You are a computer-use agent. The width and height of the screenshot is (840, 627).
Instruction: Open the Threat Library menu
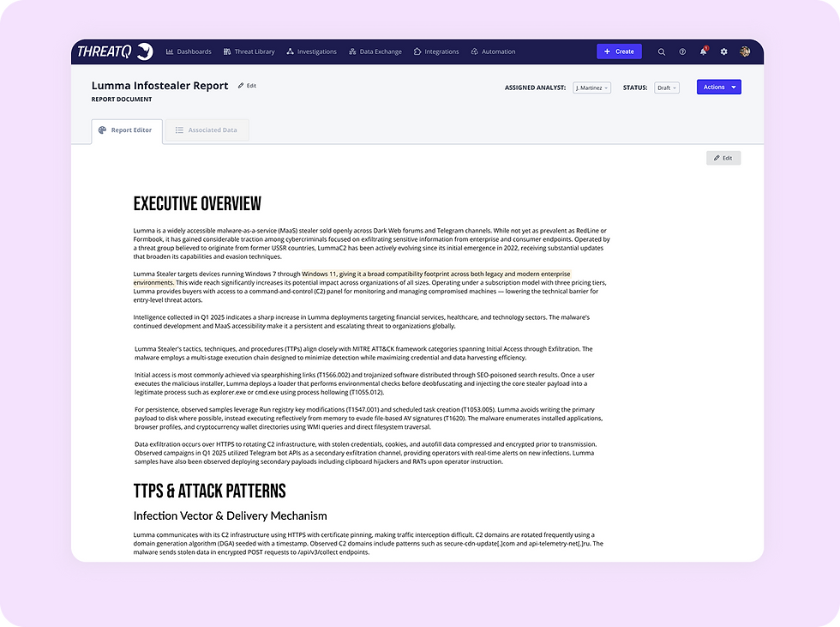click(x=249, y=51)
